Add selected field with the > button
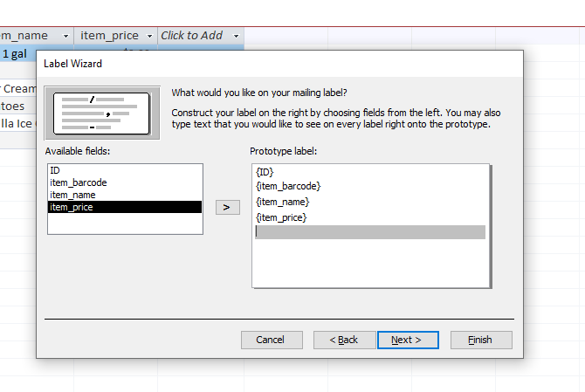The width and height of the screenshot is (585, 392). 228,208
